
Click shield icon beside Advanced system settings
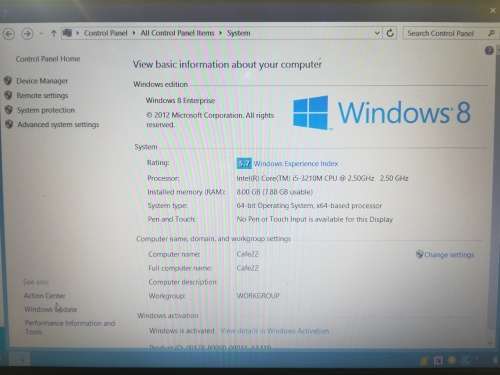[9, 124]
